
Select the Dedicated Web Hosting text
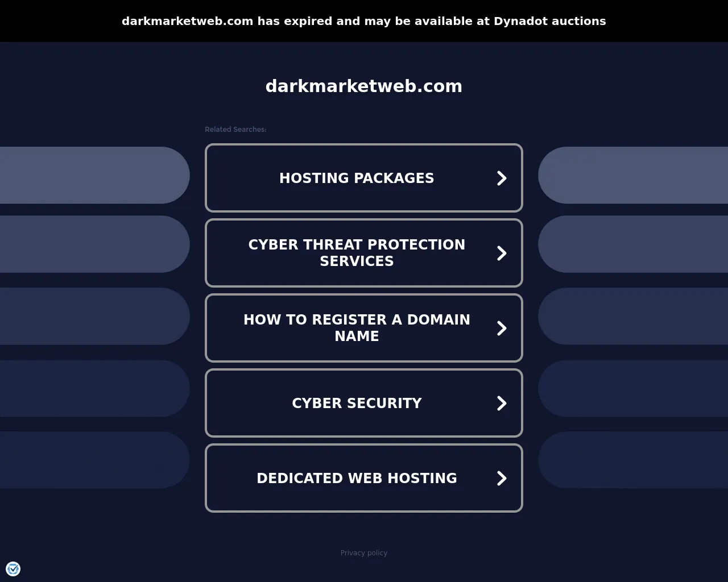pos(357,478)
